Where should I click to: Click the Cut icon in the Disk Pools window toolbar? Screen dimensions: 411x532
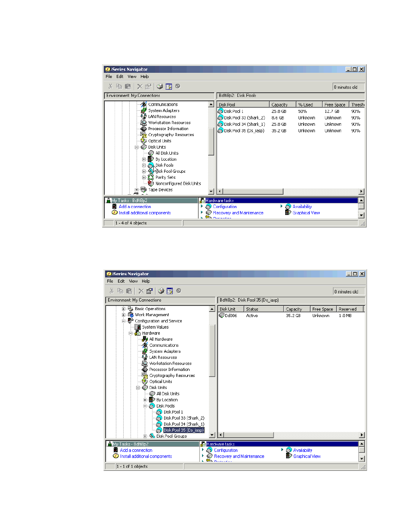111,86
